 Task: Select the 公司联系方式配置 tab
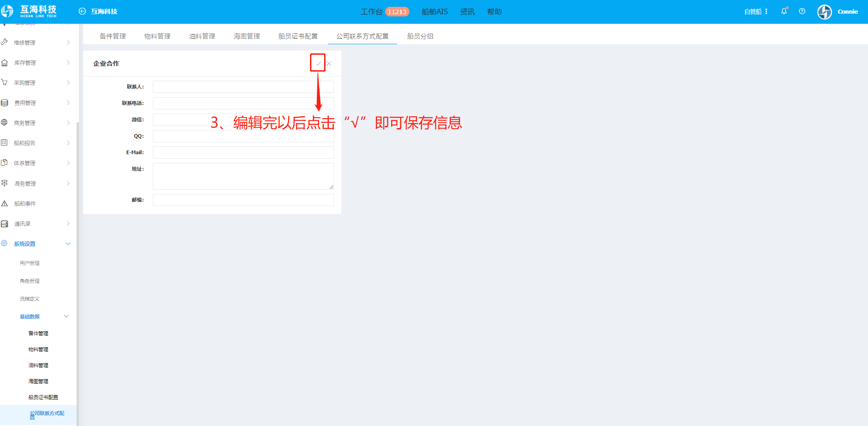pos(362,36)
